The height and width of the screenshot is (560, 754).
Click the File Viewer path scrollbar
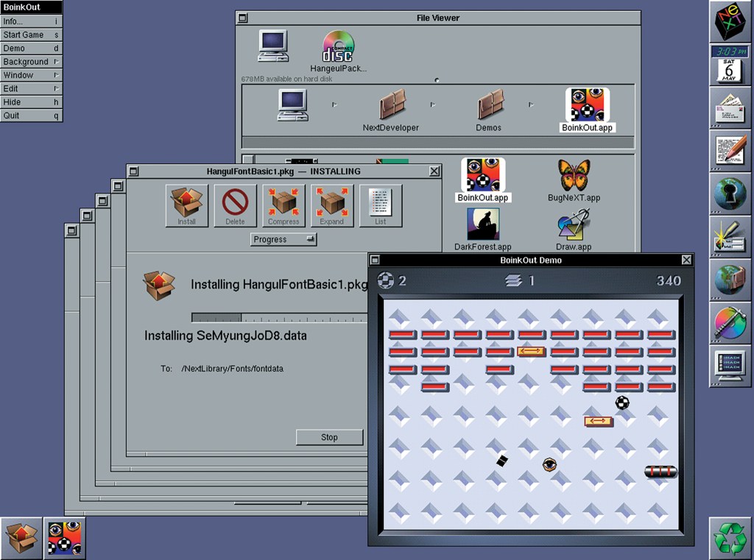(437, 143)
